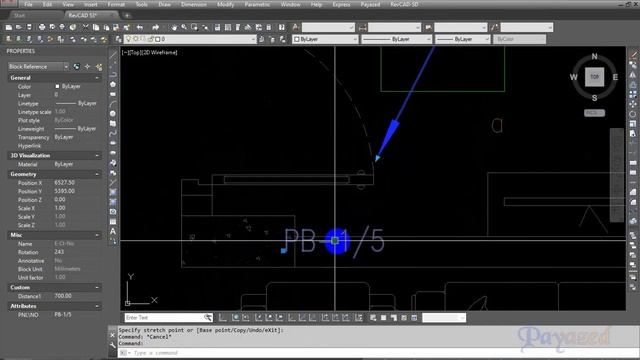This screenshot has width=640, height=360.
Task: Select the Polygon draw tool
Action: [x=113, y=84]
